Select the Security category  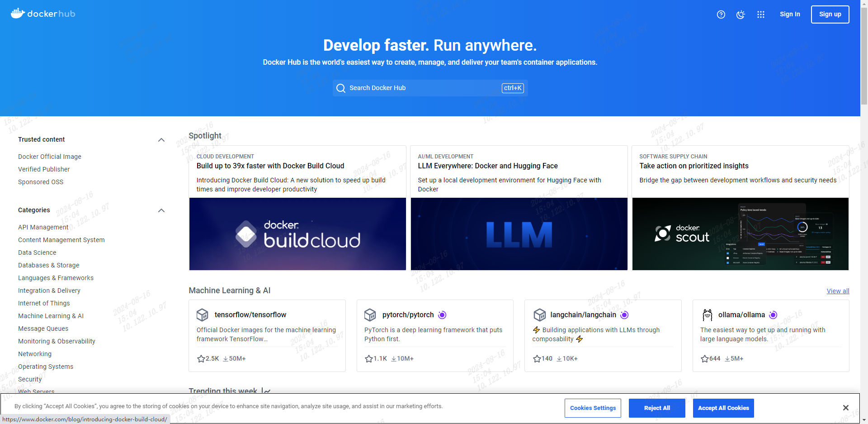30,379
